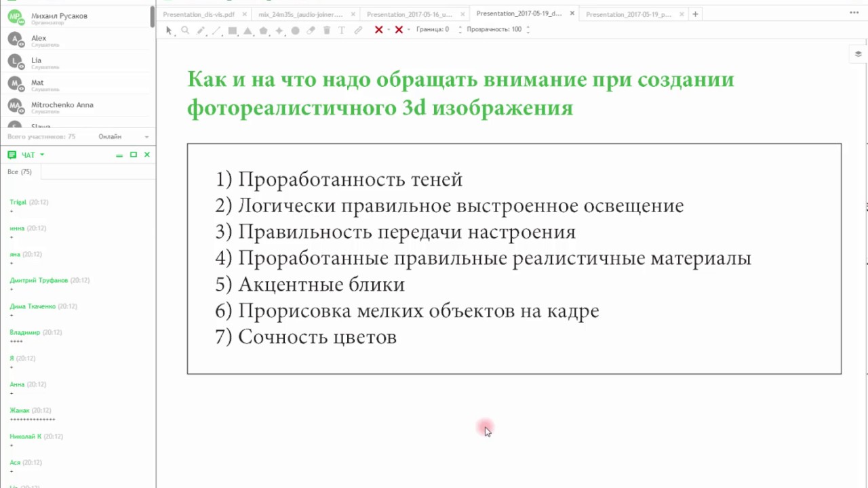The height and width of the screenshot is (488, 868).
Task: Close the Presentation_dis-vis.pdf tab
Action: point(245,14)
